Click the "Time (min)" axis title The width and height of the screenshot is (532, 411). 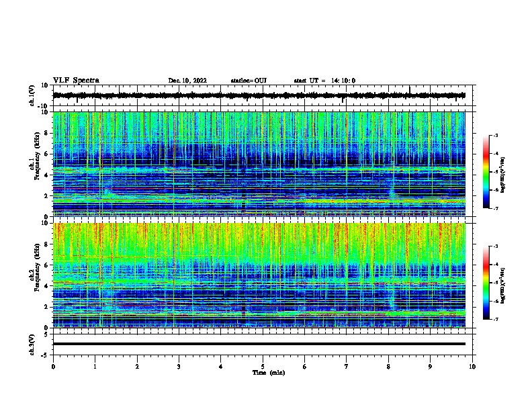coord(269,373)
